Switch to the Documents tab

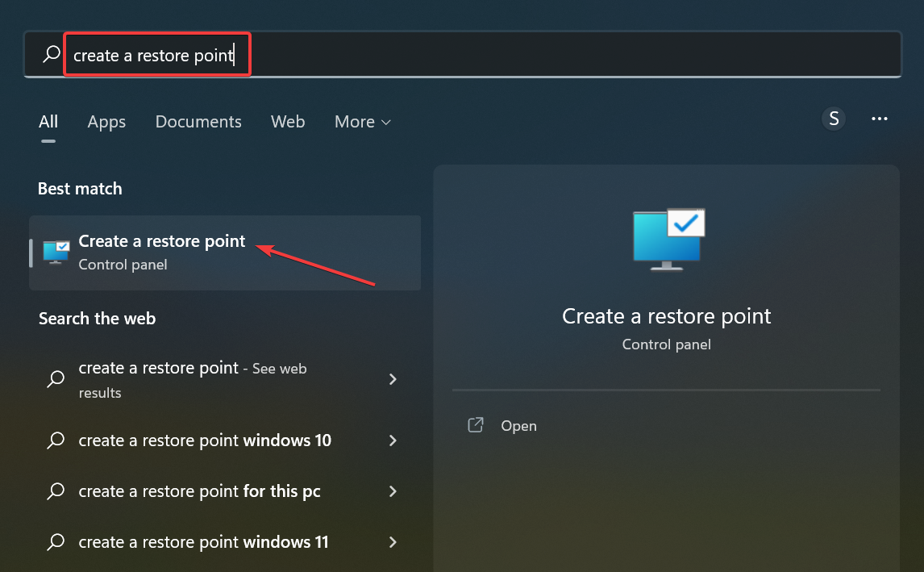(198, 122)
